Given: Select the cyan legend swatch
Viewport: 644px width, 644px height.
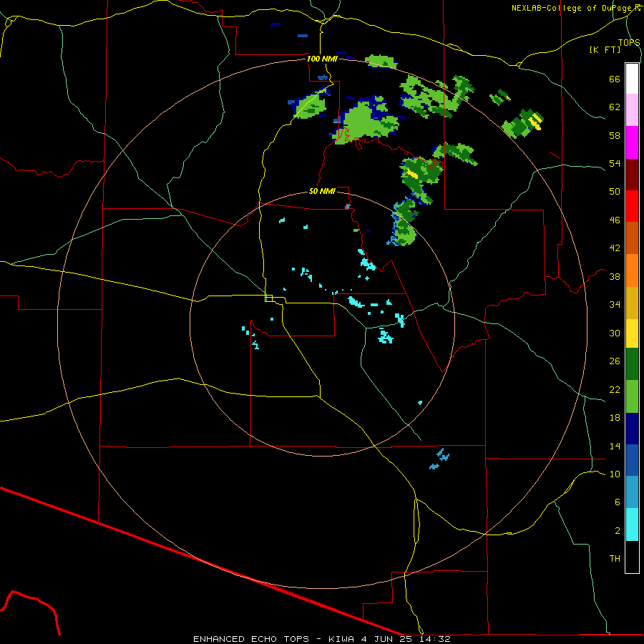Looking at the screenshot, I should [x=632, y=525].
